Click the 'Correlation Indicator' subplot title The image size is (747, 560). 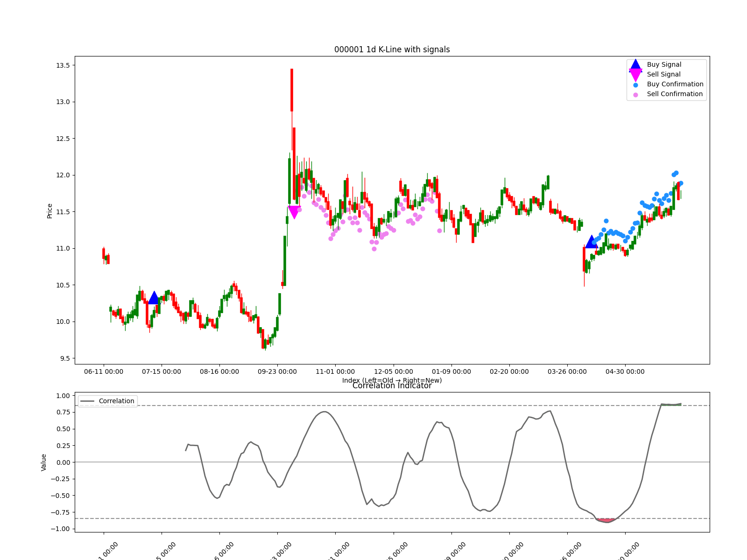pos(392,386)
